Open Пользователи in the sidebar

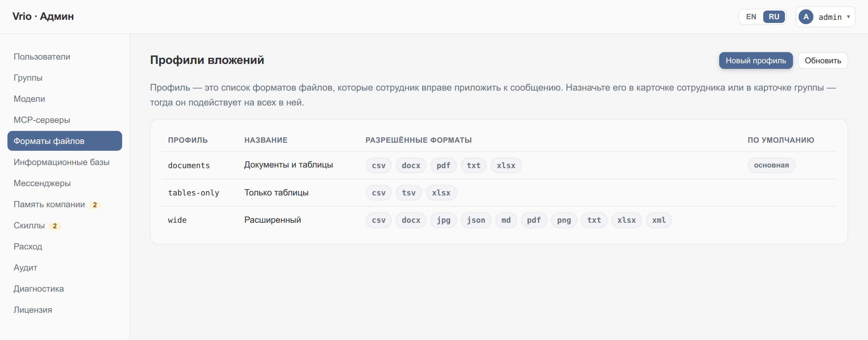tap(65, 57)
